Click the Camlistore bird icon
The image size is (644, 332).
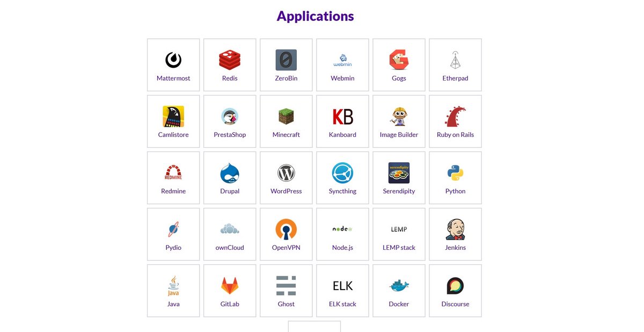[x=173, y=117]
